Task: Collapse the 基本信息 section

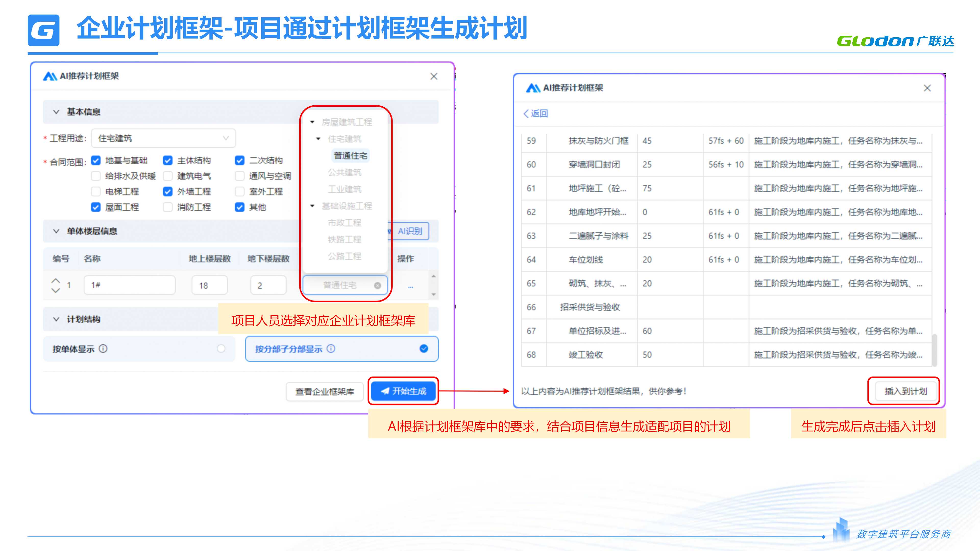Action: pyautogui.click(x=56, y=112)
